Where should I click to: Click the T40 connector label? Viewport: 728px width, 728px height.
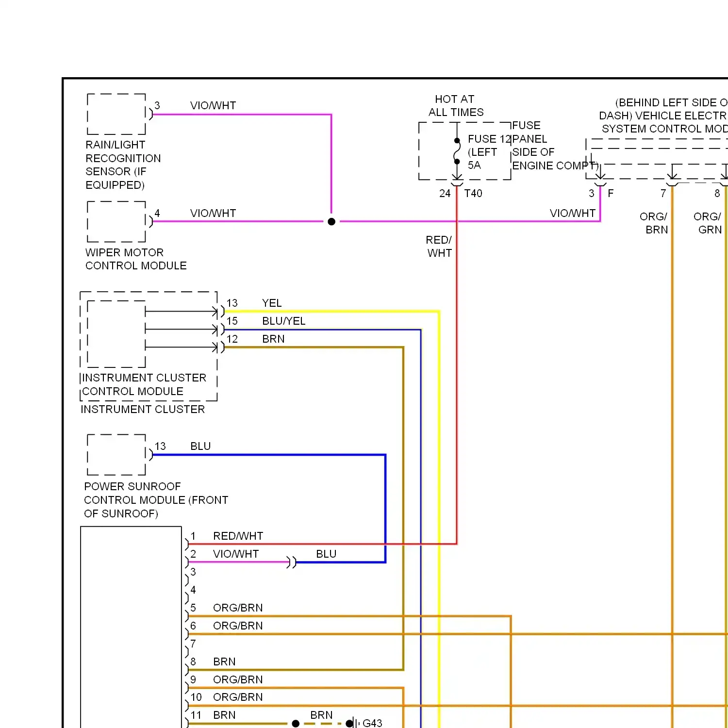pos(473,194)
